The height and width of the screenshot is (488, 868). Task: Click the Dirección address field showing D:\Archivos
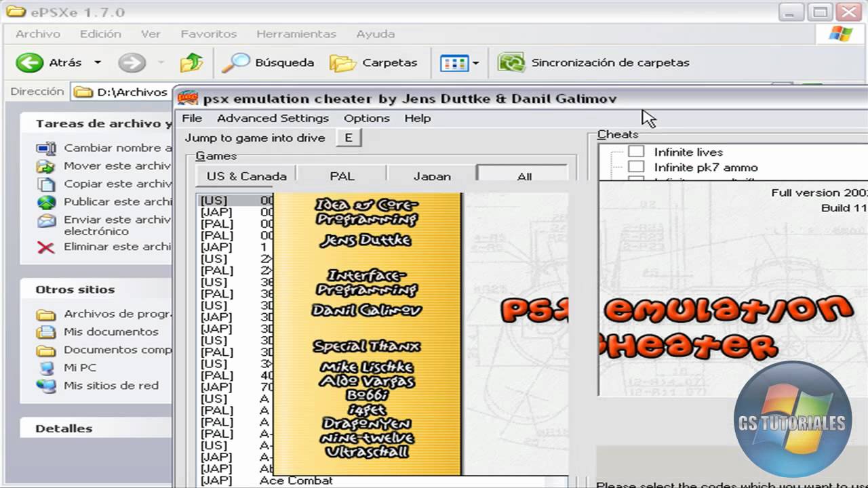tap(122, 92)
